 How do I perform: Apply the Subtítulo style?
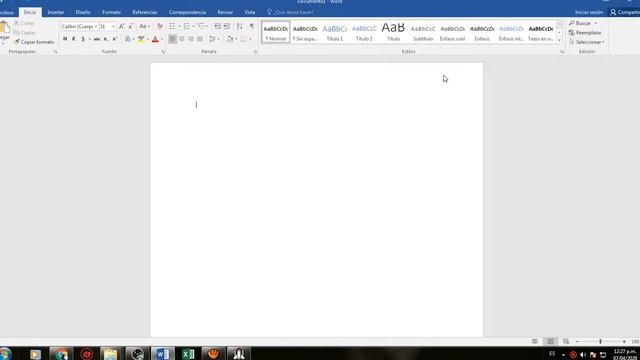coord(423,32)
